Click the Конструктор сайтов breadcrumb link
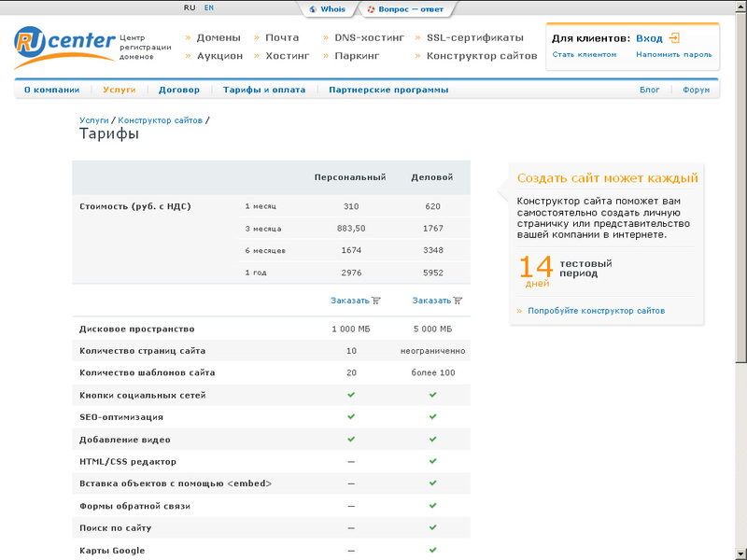The width and height of the screenshot is (747, 560). [x=160, y=120]
